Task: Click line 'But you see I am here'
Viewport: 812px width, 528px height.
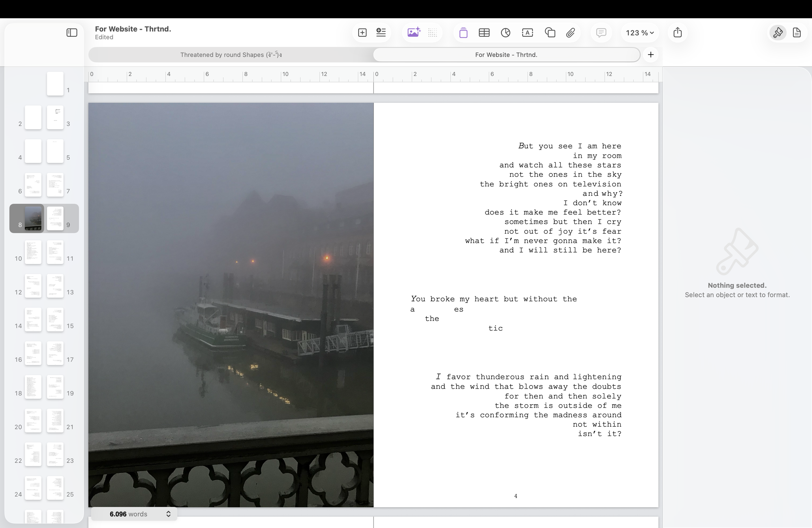Action: click(570, 146)
